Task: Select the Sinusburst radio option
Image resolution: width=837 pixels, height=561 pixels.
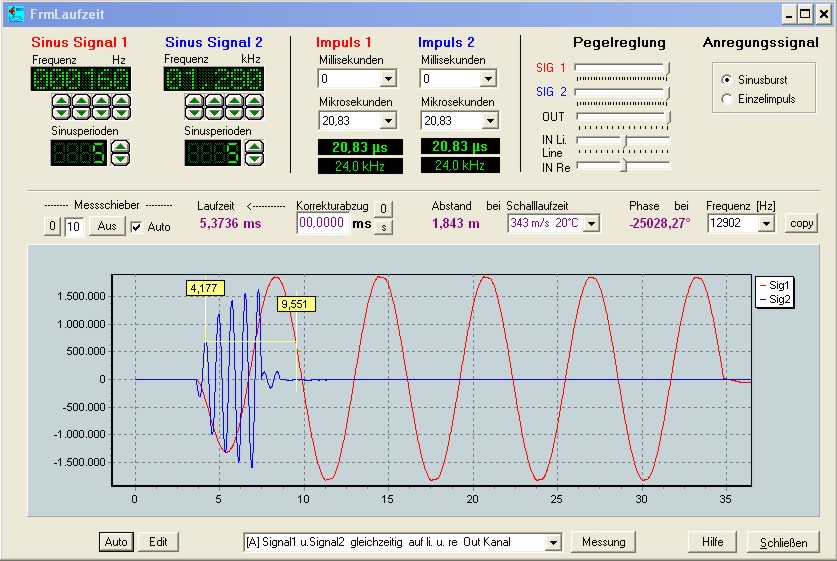Action: [x=726, y=79]
